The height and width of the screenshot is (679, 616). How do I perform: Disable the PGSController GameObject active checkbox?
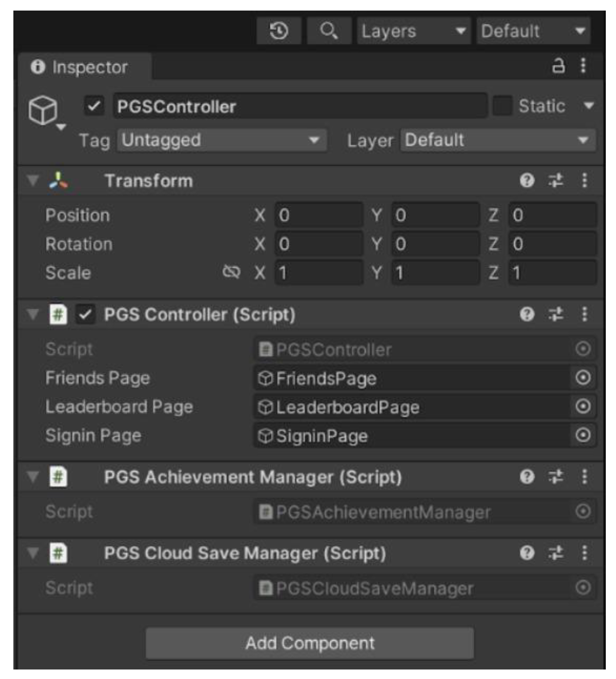(94, 106)
